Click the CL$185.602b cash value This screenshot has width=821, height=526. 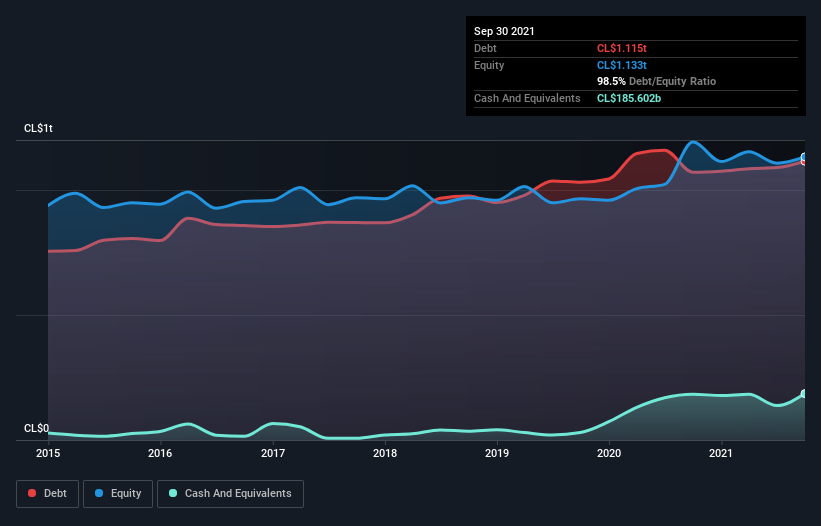(x=629, y=98)
